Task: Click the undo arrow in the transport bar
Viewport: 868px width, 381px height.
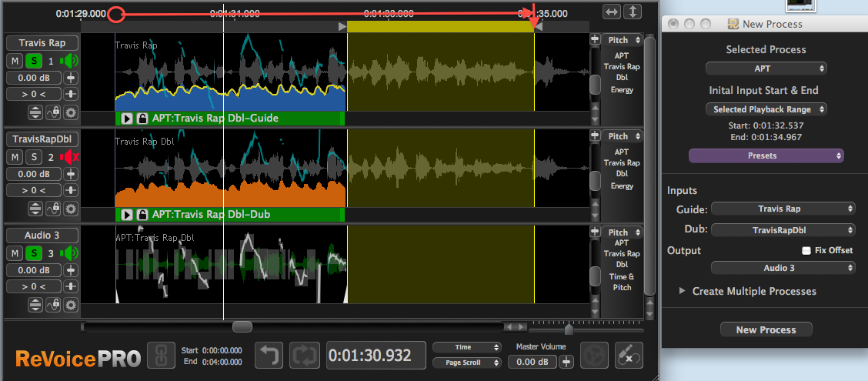Action: point(269,356)
